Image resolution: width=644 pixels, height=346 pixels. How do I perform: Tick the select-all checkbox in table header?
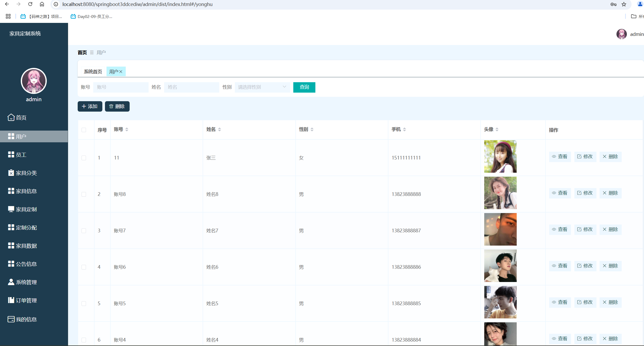tap(84, 130)
